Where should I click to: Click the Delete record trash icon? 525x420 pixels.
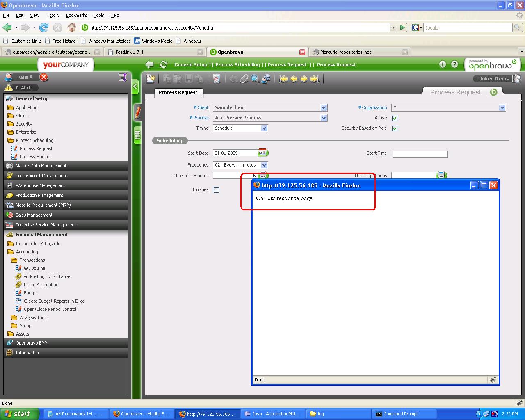click(216, 79)
